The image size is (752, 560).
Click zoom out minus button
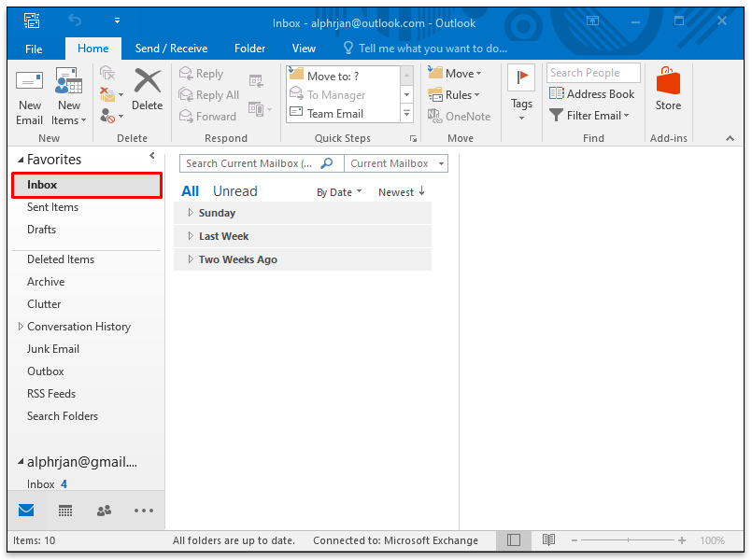coord(575,540)
